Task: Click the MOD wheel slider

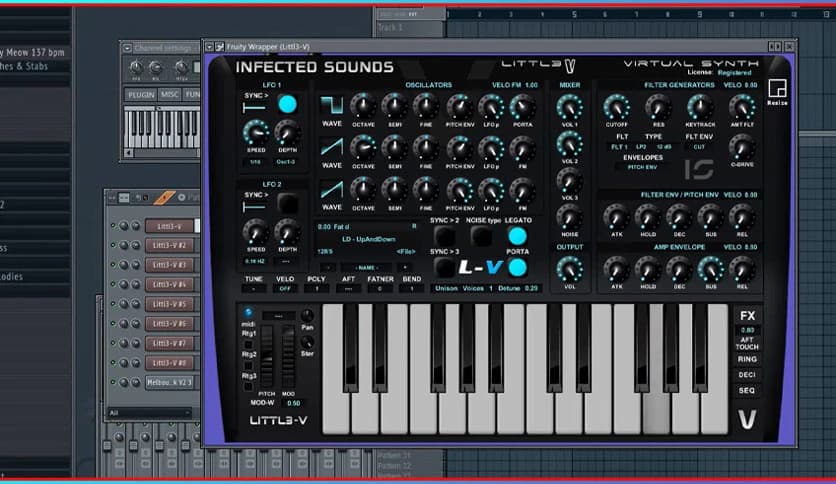Action: (288, 357)
